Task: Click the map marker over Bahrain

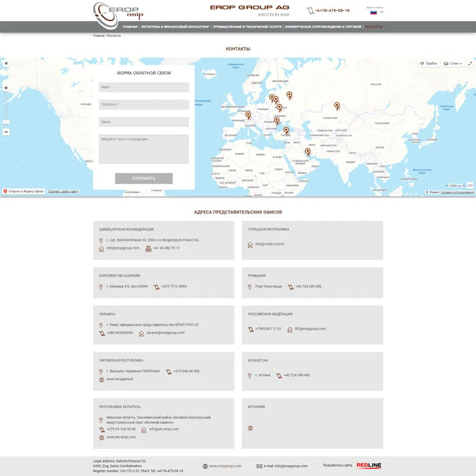Action: pos(307,152)
